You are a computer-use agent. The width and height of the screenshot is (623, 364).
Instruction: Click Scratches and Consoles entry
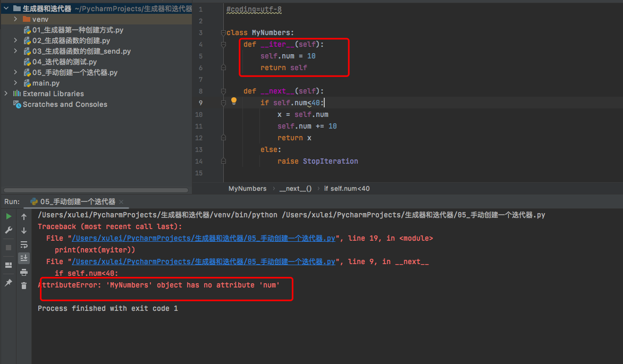[x=65, y=105]
